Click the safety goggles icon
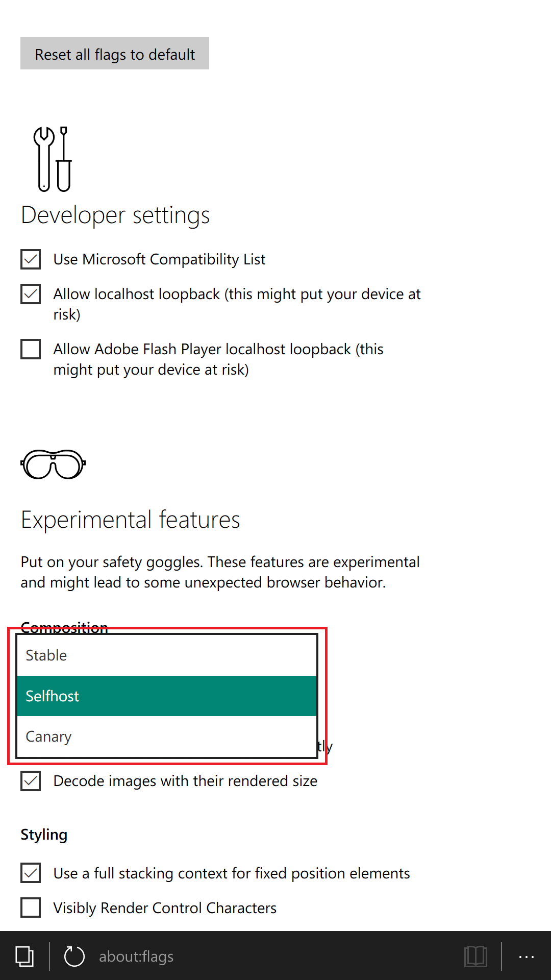The image size is (551, 980). (x=53, y=464)
